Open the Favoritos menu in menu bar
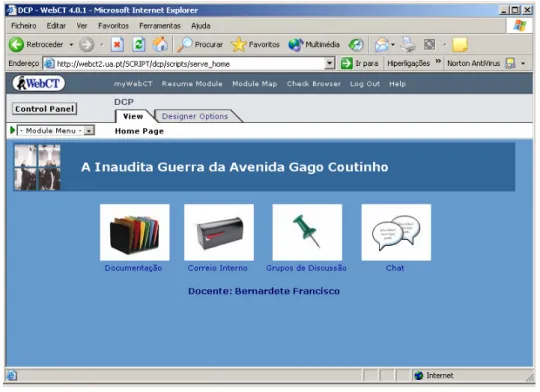 (x=113, y=26)
